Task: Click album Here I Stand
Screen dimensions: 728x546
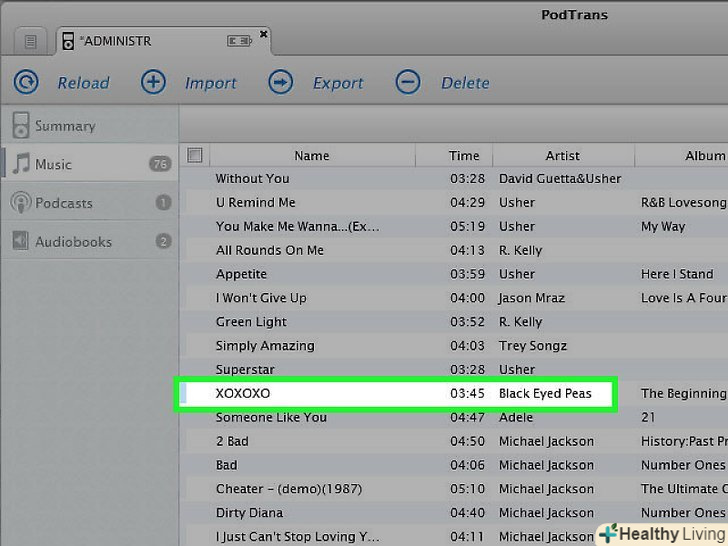Action: point(677,274)
